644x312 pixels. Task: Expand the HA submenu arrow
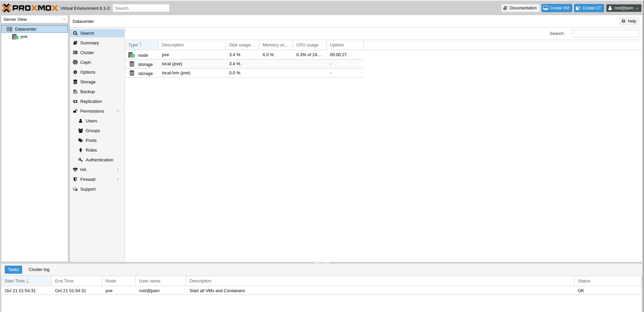point(118,170)
